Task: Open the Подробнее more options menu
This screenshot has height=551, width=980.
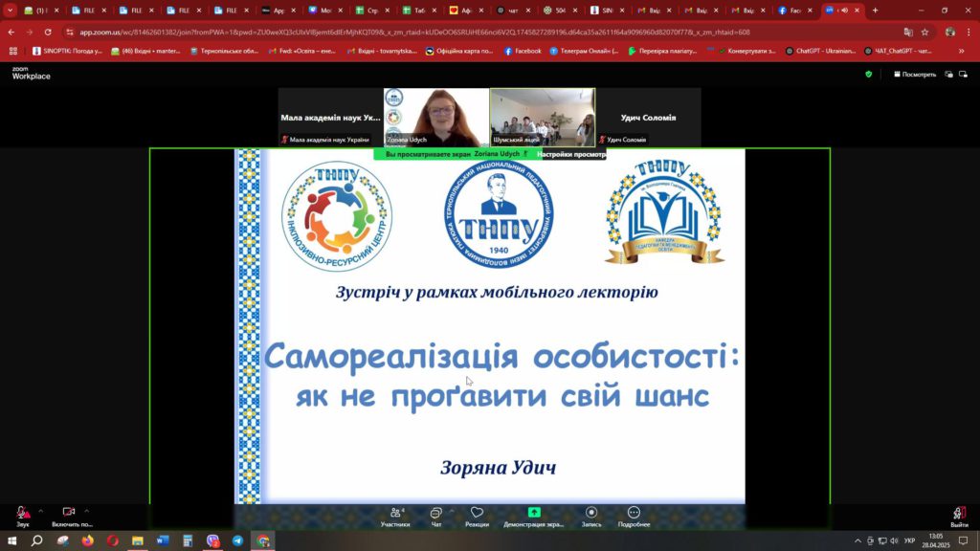Action: pyautogui.click(x=634, y=517)
